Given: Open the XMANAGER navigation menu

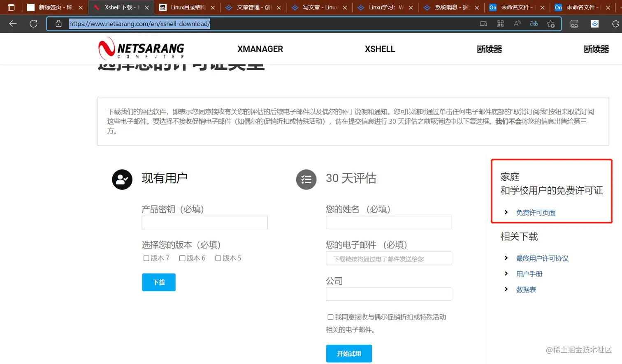Looking at the screenshot, I should pos(260,49).
